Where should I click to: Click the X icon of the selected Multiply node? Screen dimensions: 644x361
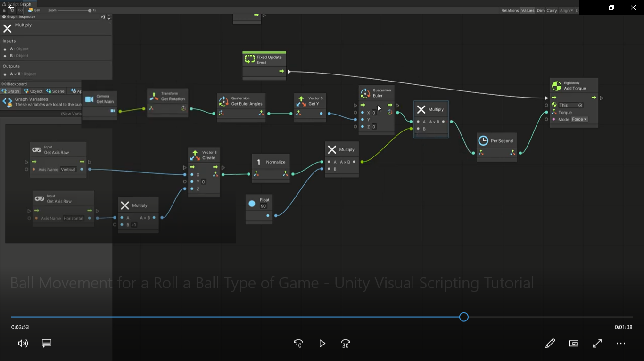[x=421, y=109]
